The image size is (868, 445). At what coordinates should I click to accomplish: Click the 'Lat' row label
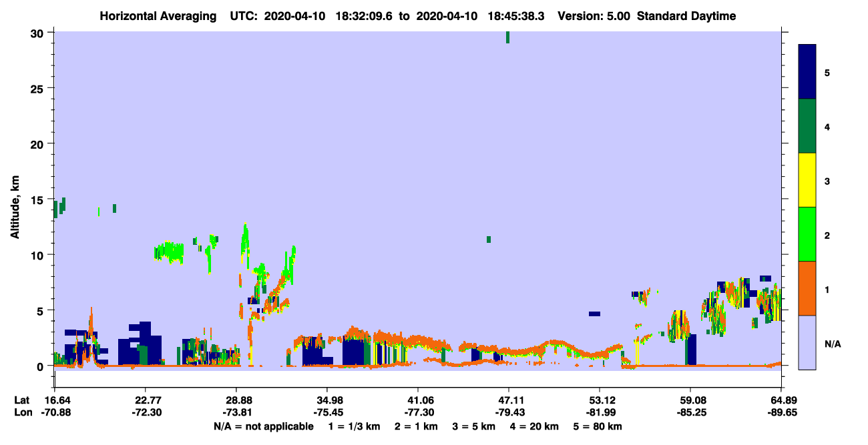tap(22, 400)
